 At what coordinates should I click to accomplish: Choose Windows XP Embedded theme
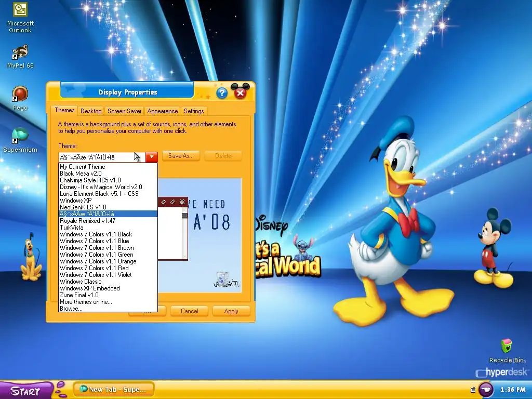pos(108,288)
